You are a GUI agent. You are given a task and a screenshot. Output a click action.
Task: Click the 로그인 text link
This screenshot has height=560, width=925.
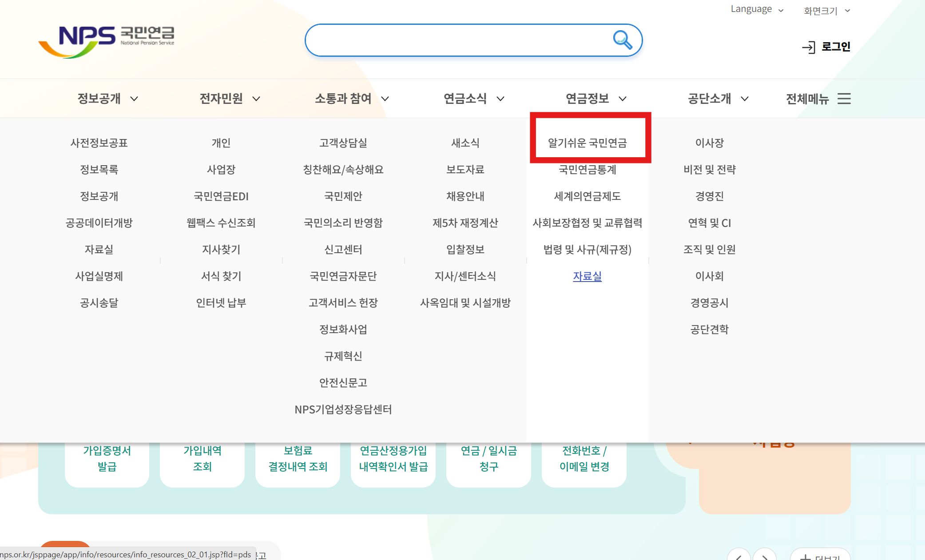pyautogui.click(x=836, y=47)
